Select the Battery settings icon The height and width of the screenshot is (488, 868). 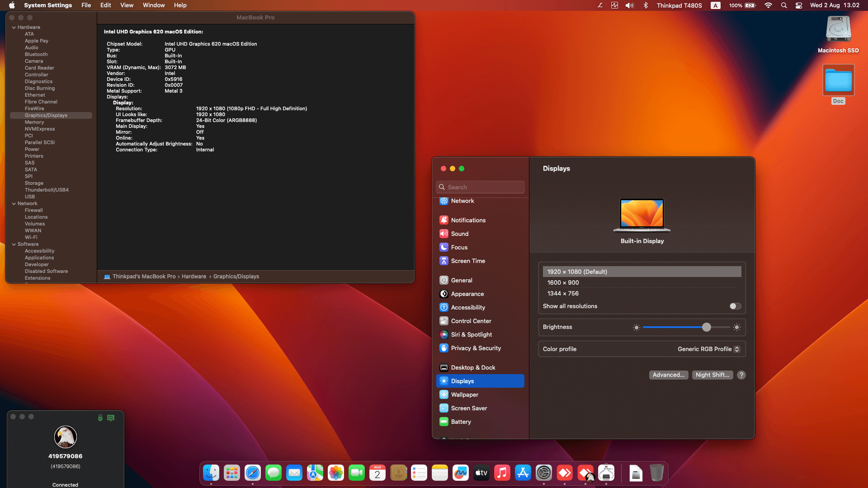[x=444, y=422]
